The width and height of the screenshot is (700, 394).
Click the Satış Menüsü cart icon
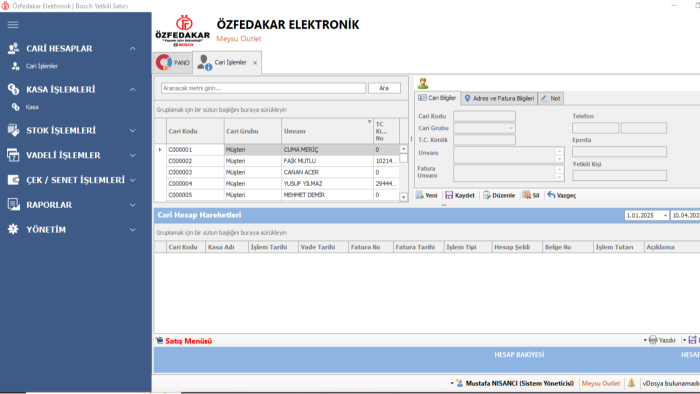tap(159, 340)
